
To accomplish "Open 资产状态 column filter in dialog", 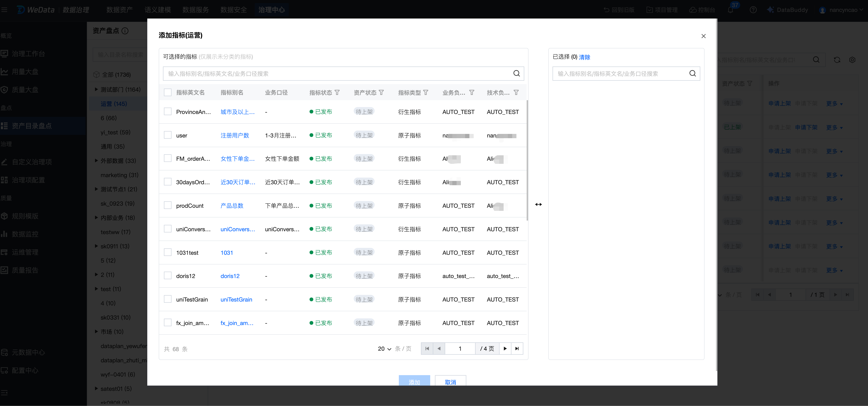I will click(x=381, y=92).
